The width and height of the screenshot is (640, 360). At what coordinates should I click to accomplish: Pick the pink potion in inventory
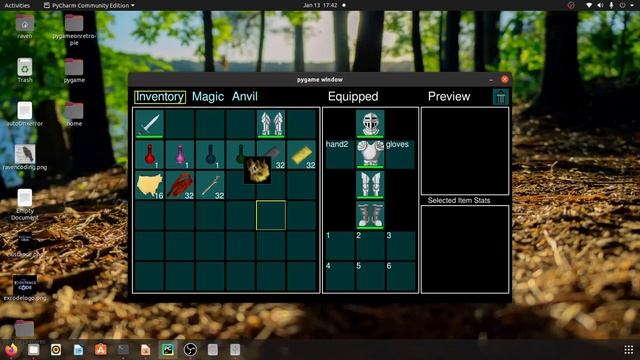click(x=180, y=154)
